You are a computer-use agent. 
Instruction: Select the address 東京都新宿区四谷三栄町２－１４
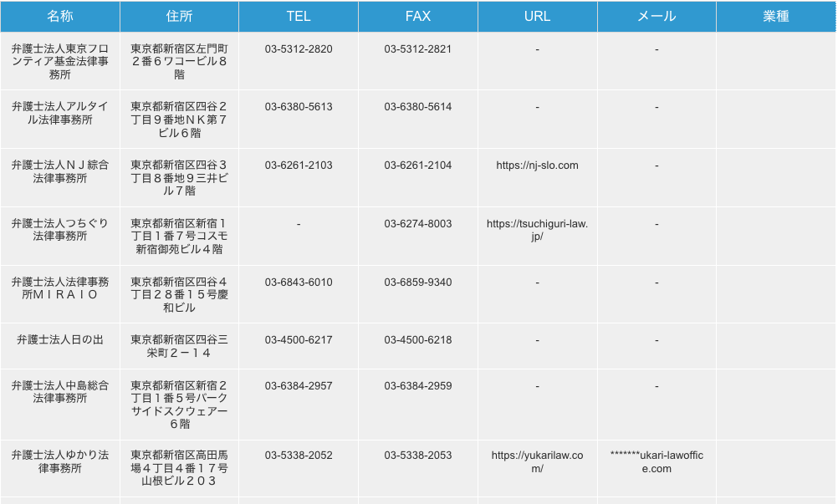click(x=179, y=346)
